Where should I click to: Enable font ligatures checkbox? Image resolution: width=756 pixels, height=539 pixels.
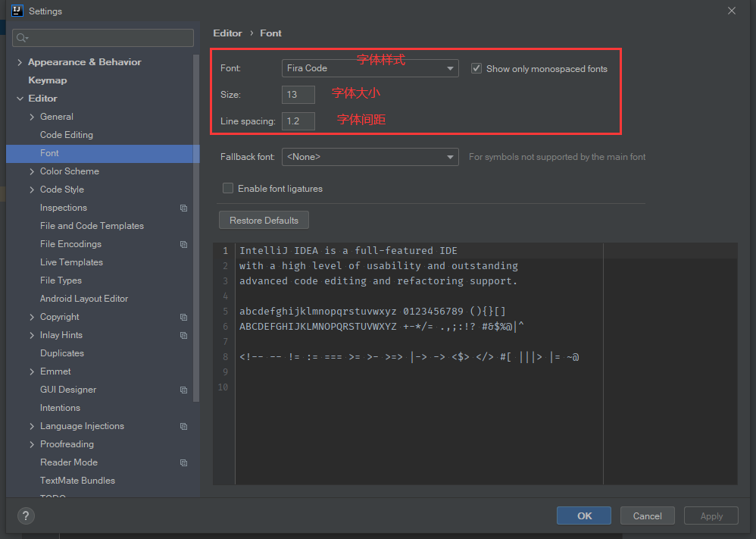coord(228,188)
